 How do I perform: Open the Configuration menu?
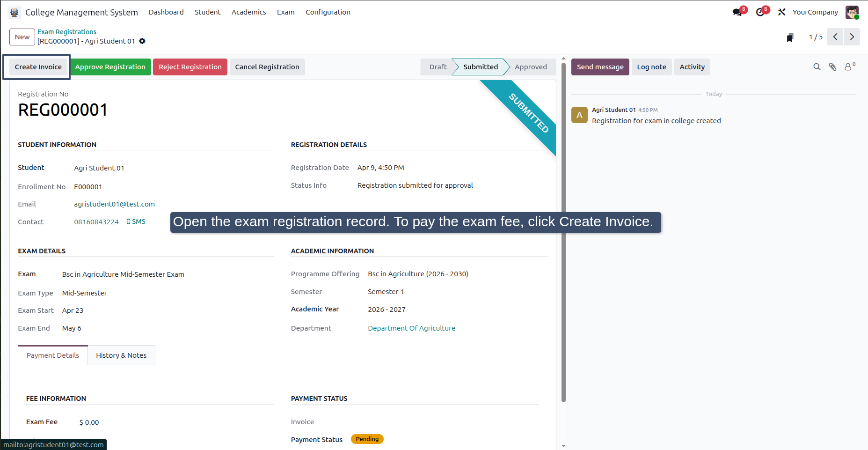328,12
